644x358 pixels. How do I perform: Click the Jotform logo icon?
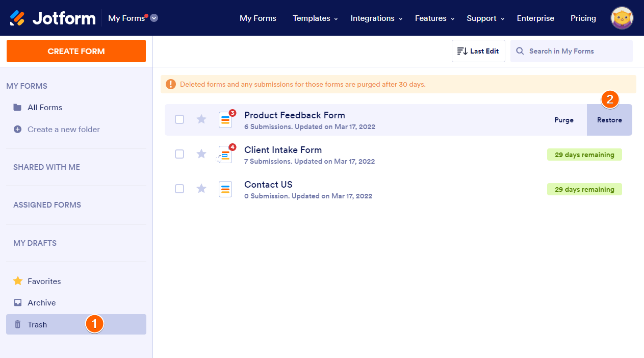(17, 18)
